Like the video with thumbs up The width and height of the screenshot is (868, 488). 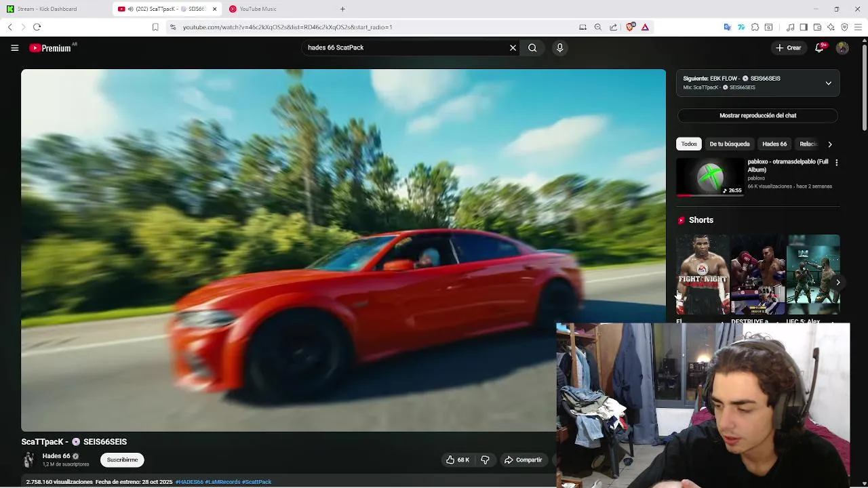[458, 460]
